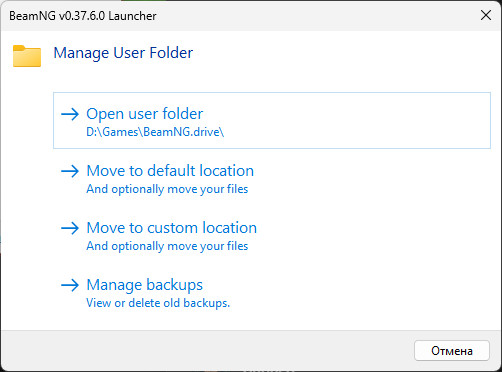Open Manage backups
Viewport: 502px width, 372px height.
(272, 292)
